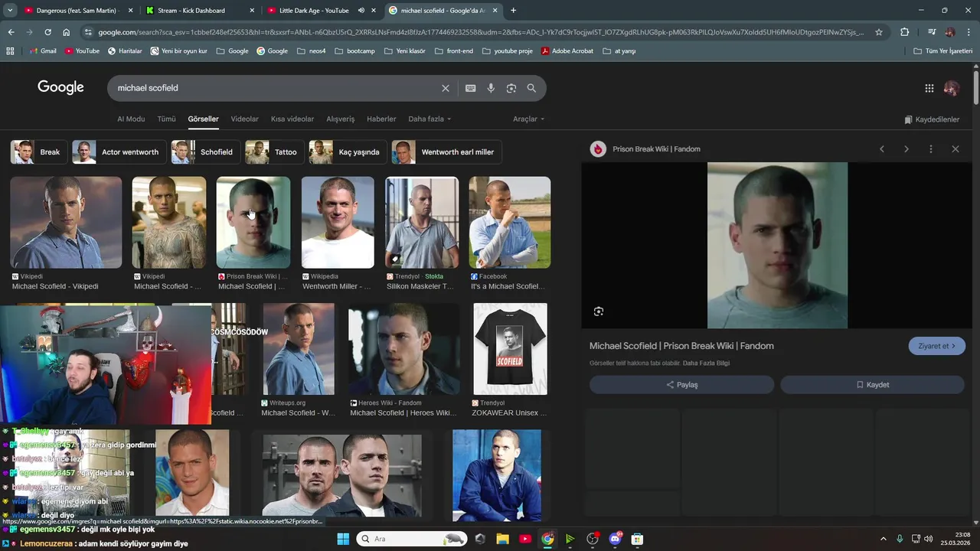Open Kaydedilenler saved items link

pos(932,119)
